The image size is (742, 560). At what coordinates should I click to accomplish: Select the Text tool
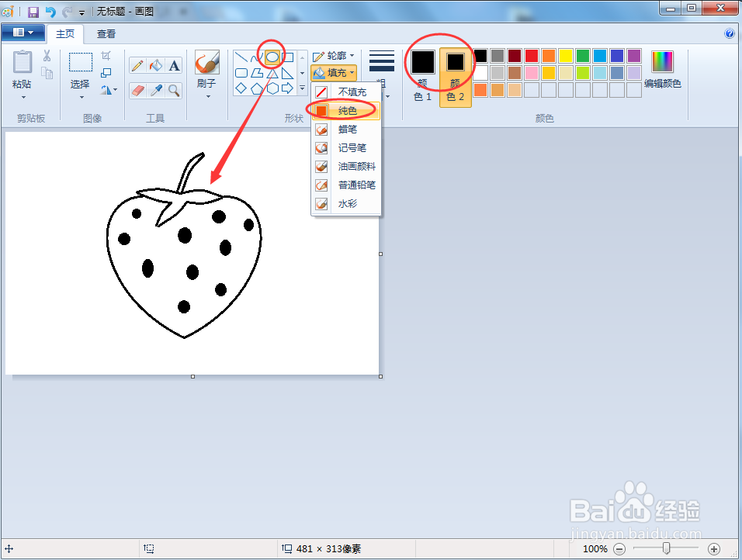(x=174, y=66)
